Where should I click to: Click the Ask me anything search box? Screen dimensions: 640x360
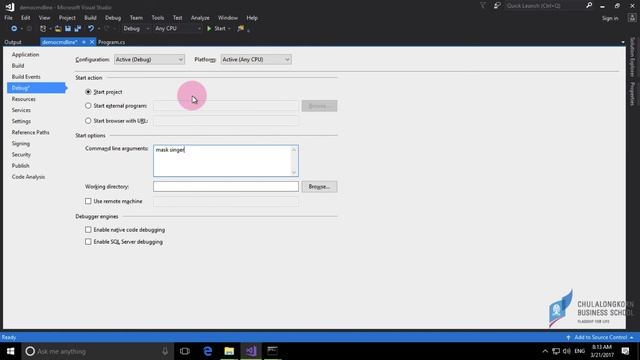pyautogui.click(x=98, y=351)
